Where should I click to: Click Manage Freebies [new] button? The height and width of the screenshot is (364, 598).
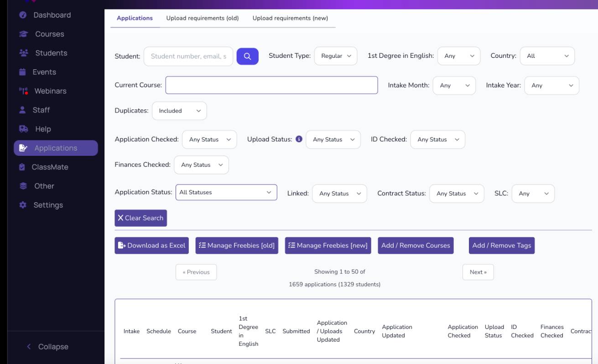tap(328, 246)
